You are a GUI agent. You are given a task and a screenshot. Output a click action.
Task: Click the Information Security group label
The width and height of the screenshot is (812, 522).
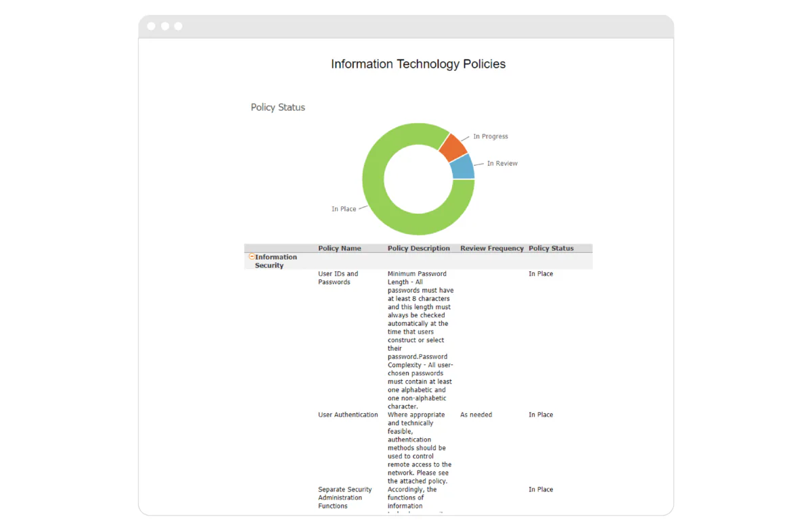[x=273, y=261]
